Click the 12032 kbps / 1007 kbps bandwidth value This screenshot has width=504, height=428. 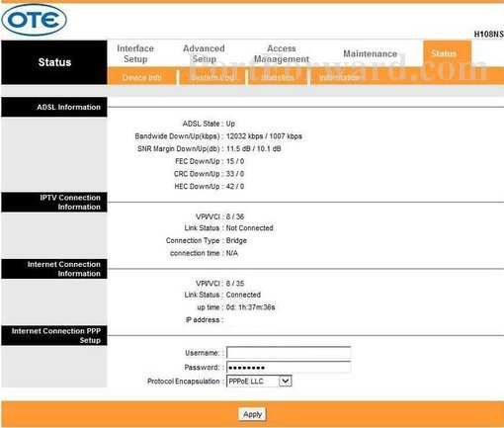[264, 136]
